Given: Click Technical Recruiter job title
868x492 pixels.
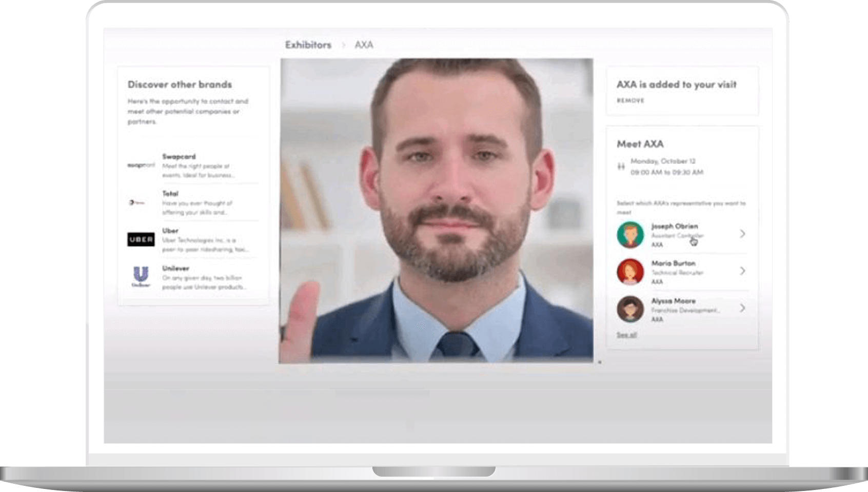Looking at the screenshot, I should pyautogui.click(x=677, y=273).
